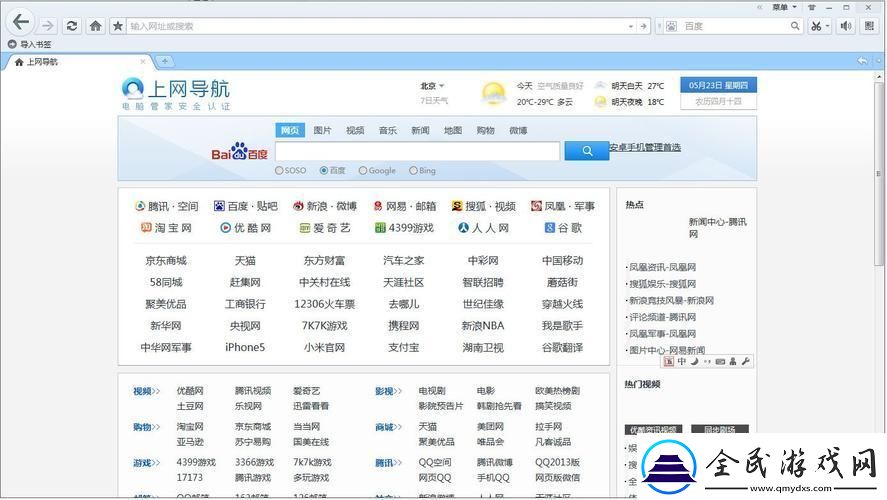Open the 腾讯·空间 link
The height and width of the screenshot is (500, 887).
tap(166, 206)
